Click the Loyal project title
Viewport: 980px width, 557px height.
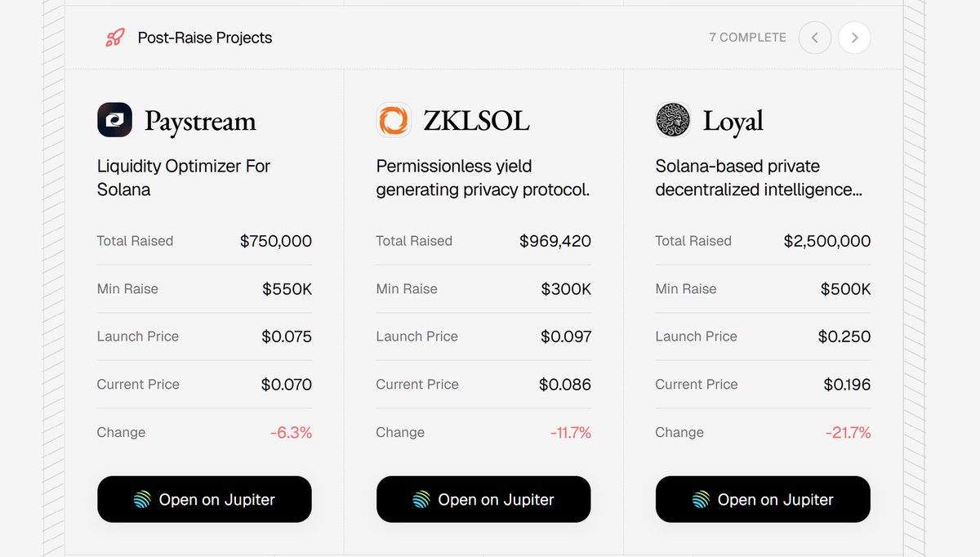(x=733, y=122)
